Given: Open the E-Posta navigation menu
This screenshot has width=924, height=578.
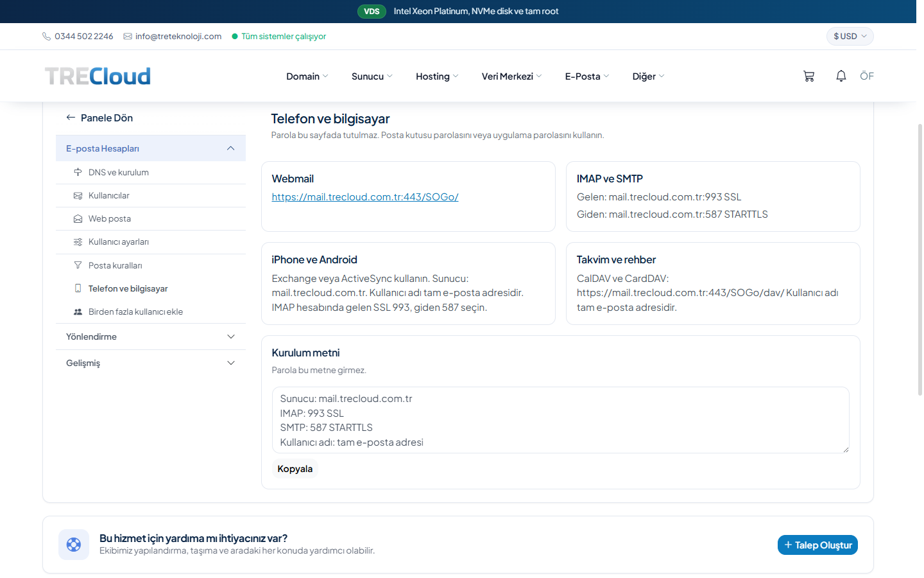Looking at the screenshot, I should tap(586, 76).
